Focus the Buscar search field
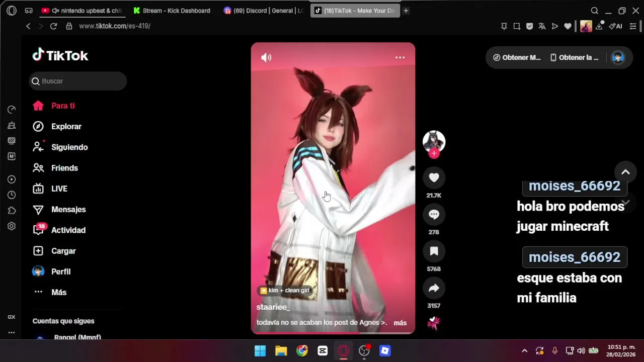Screen dimensions: 644x362 click(77, 81)
